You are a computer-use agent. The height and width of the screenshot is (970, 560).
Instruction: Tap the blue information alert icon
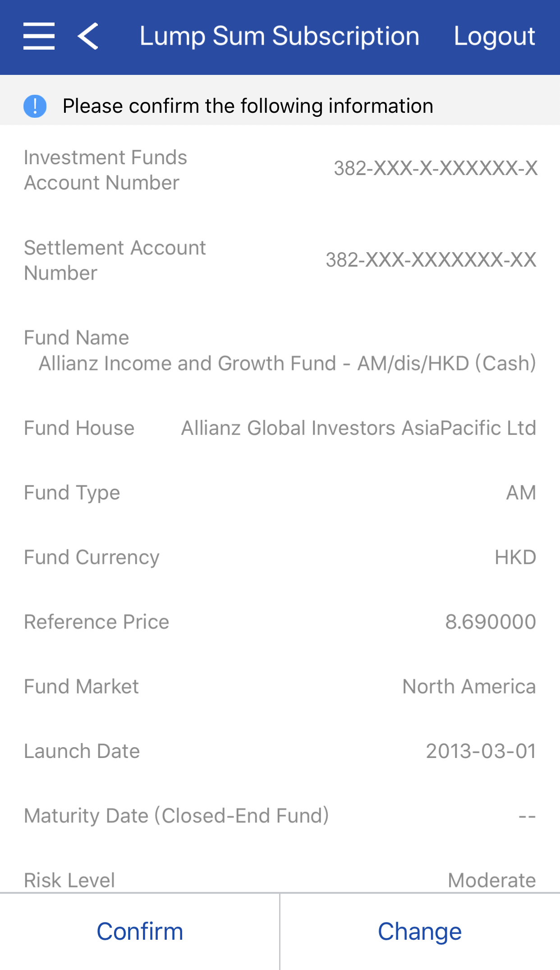[x=35, y=106]
